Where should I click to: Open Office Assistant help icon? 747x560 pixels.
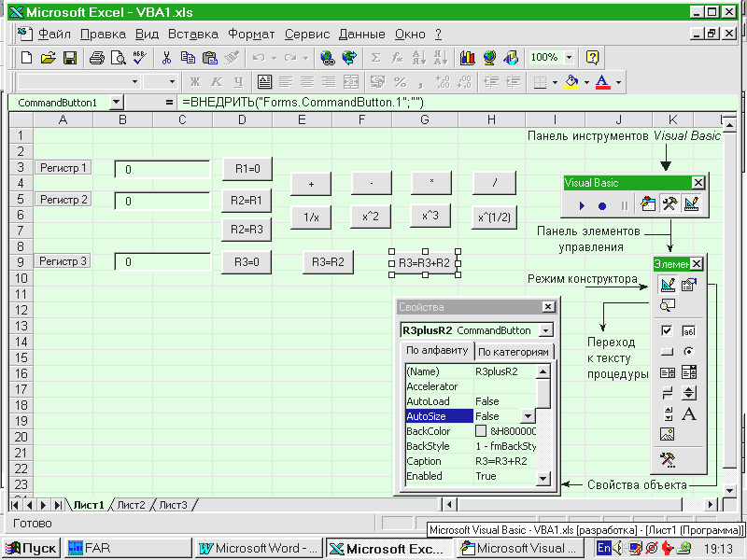[x=592, y=58]
